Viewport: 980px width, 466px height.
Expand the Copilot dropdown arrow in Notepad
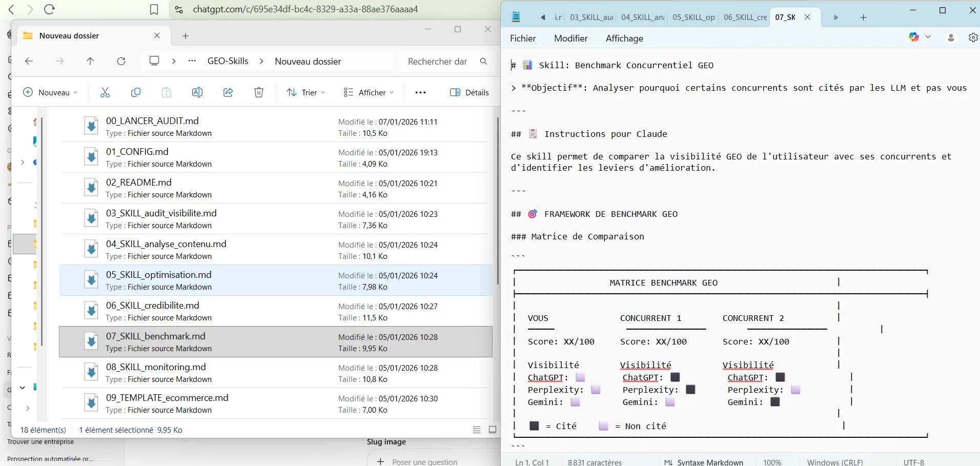pyautogui.click(x=928, y=37)
